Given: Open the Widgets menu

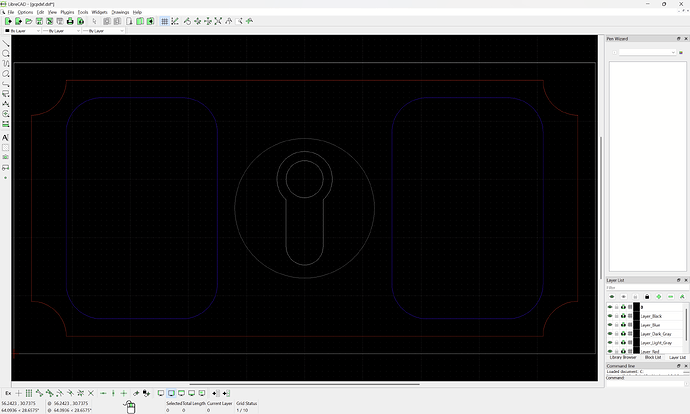Looking at the screenshot, I should tap(99, 12).
